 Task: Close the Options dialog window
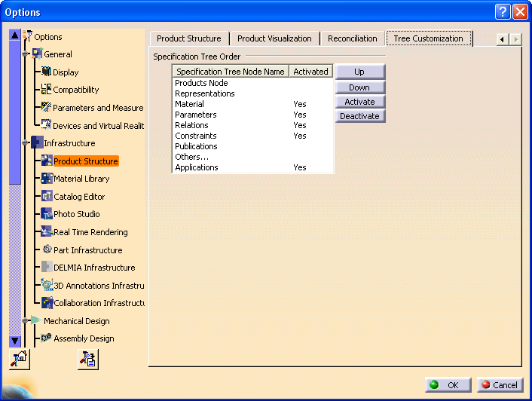pos(520,12)
